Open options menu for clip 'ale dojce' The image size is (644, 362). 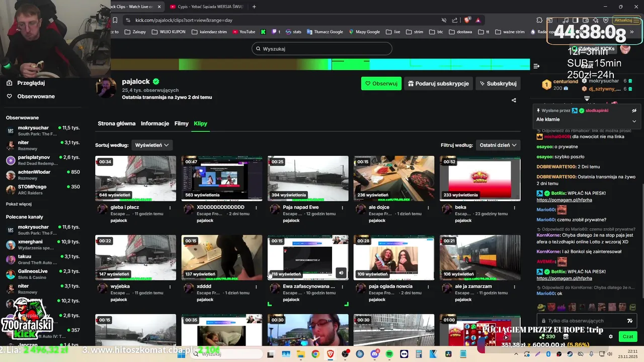(428, 207)
